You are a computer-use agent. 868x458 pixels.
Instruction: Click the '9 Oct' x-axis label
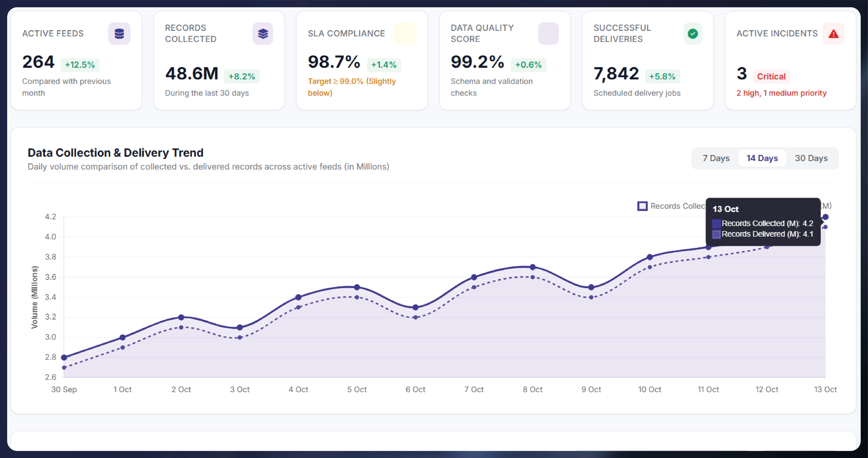[591, 390]
